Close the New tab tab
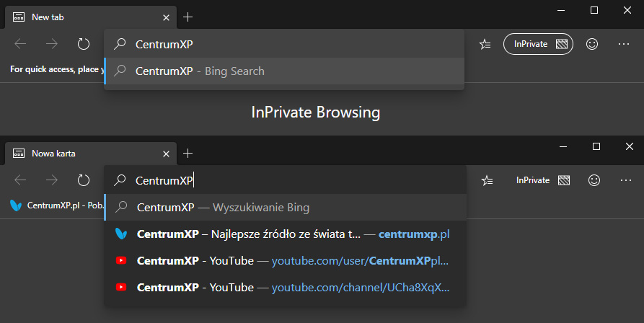The height and width of the screenshot is (323, 644). [x=166, y=17]
